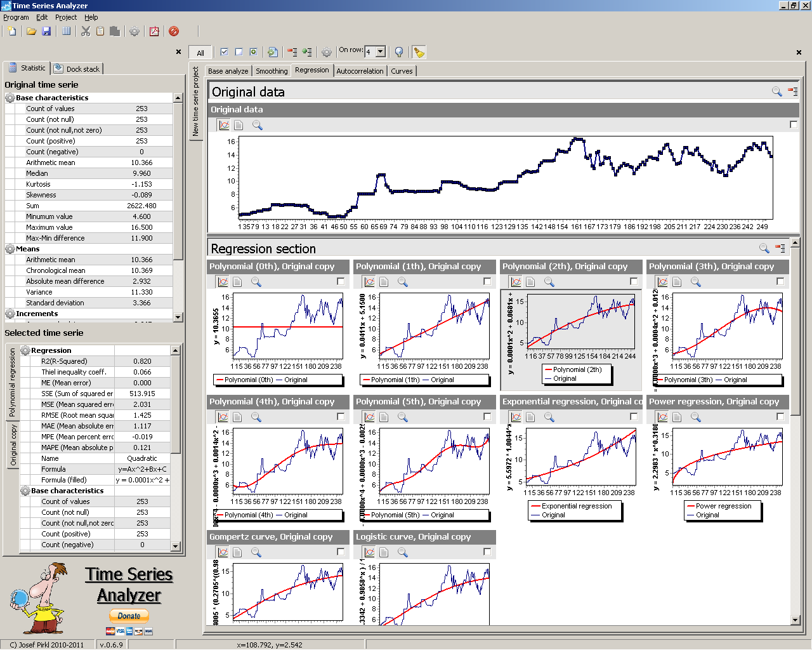Save the project with the floppy disk icon

coord(46,31)
